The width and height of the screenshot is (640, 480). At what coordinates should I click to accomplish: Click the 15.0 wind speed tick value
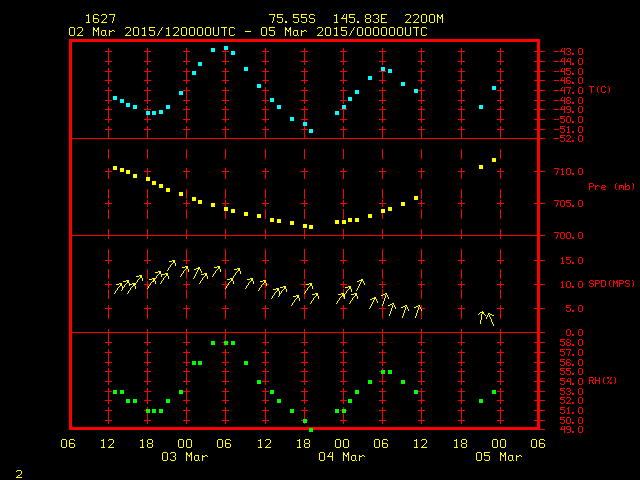568,260
